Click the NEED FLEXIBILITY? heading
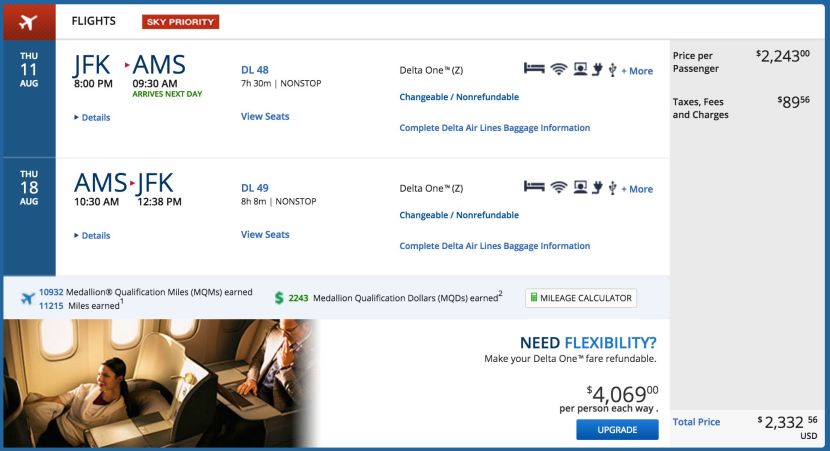 tap(588, 343)
